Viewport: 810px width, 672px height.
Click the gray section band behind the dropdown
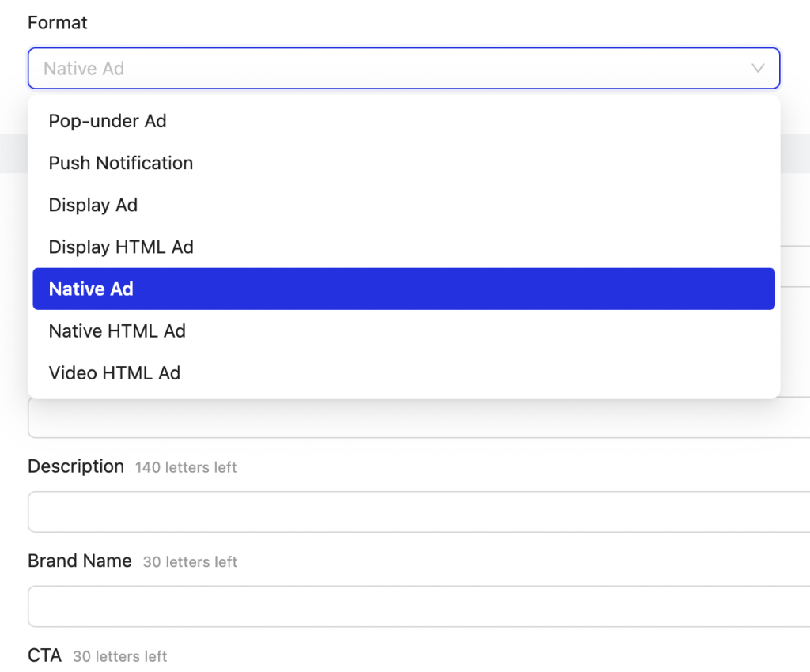[794, 153]
